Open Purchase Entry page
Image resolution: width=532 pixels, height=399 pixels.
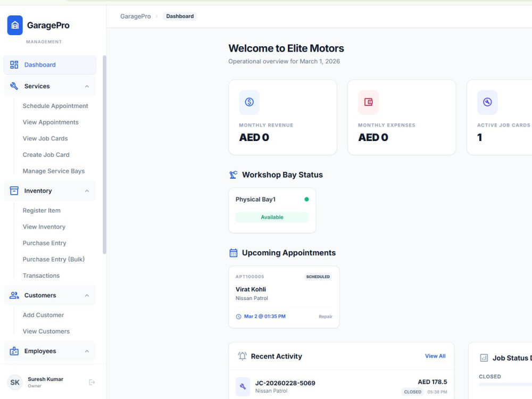(45, 243)
